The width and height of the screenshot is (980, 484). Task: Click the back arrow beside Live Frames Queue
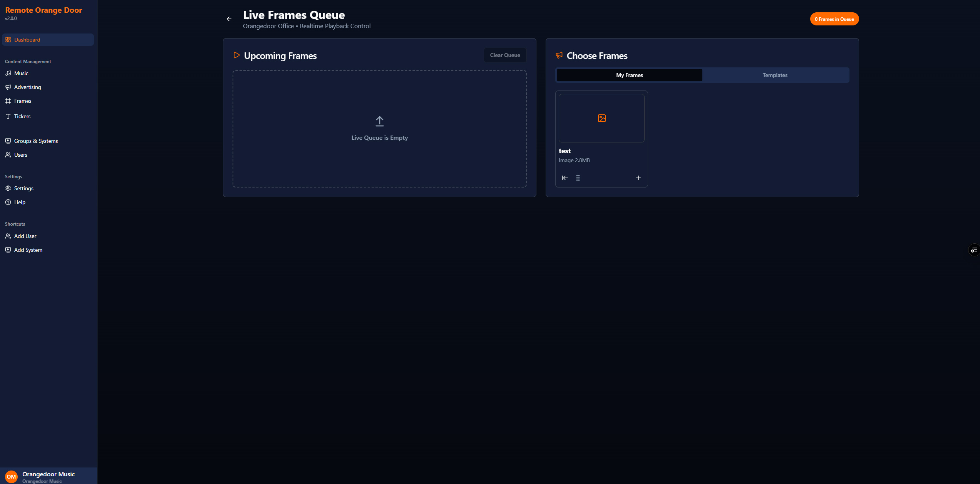229,19
